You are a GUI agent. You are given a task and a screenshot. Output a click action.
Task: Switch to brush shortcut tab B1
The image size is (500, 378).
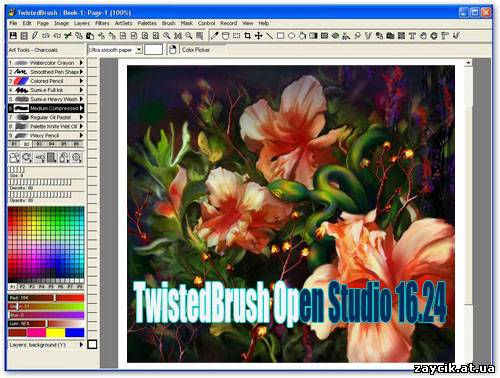click(x=14, y=144)
